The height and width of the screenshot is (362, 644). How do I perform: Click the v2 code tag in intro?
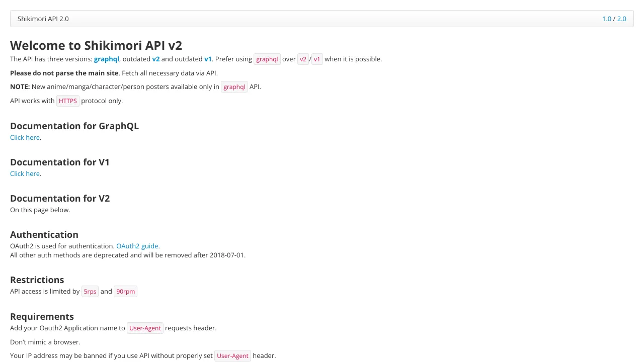(303, 59)
